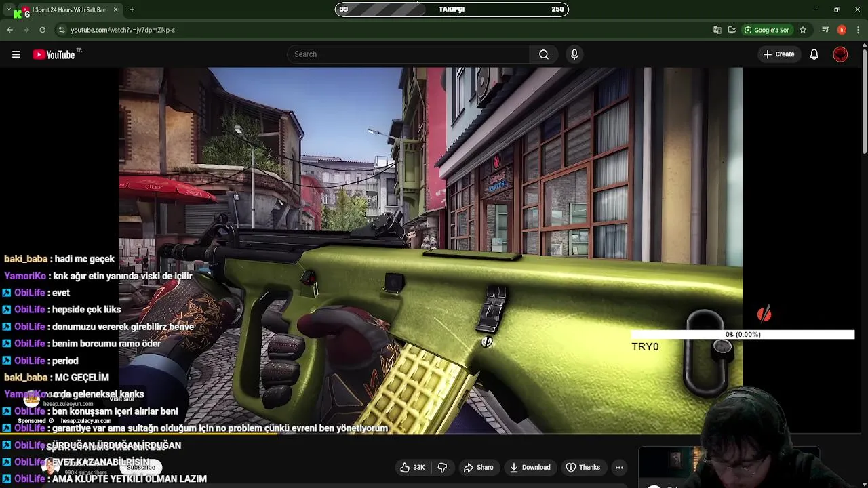Click the Subscribe button
Image resolution: width=868 pixels, height=488 pixels.
141,467
